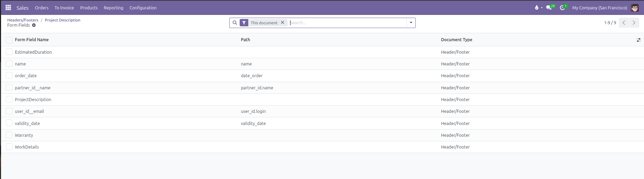Open the Orders menu
This screenshot has height=179, width=644.
42,8
